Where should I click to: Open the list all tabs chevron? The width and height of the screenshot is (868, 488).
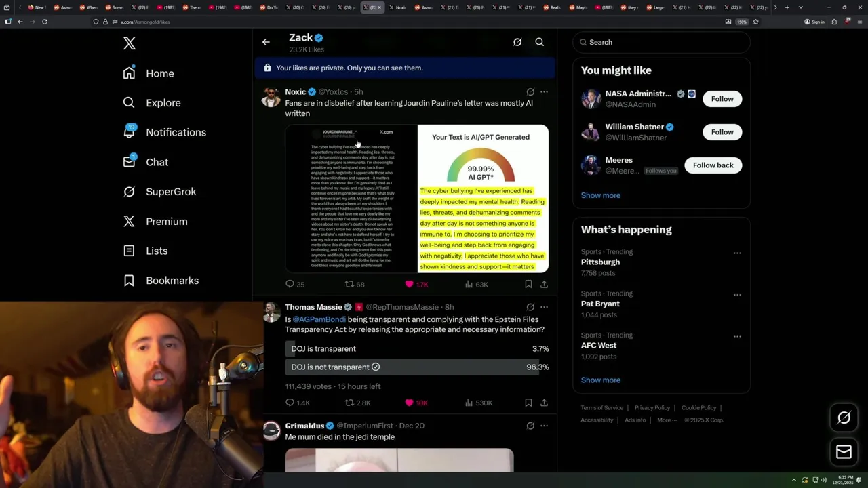click(800, 7)
